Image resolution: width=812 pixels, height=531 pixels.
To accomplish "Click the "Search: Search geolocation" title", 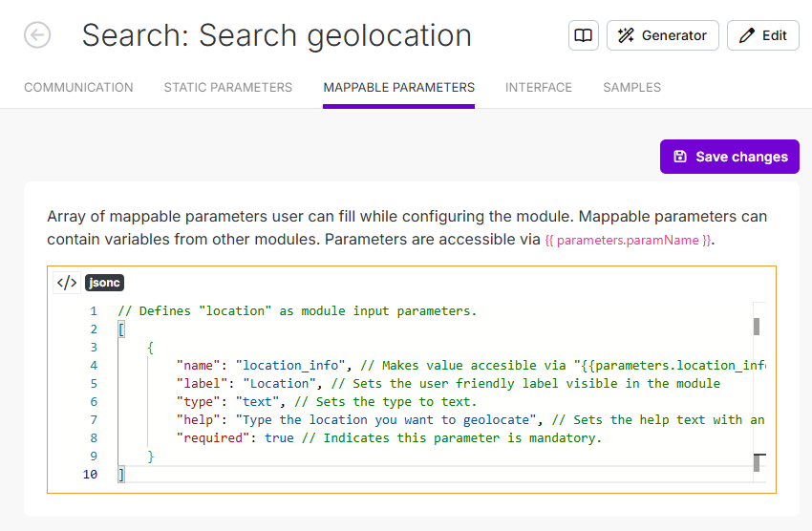I will (276, 35).
